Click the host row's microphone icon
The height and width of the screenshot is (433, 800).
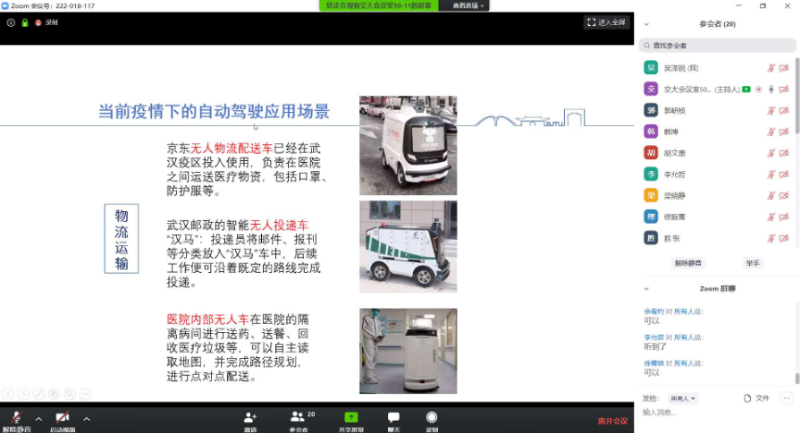pos(771,89)
